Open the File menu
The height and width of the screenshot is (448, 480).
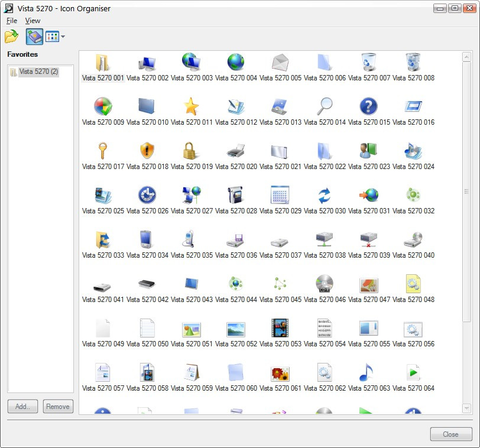[12, 21]
